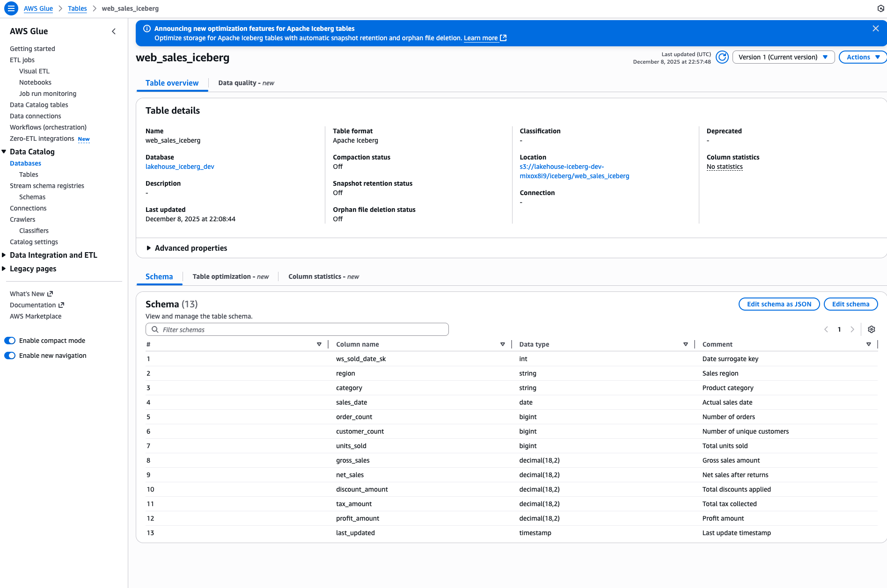The height and width of the screenshot is (588, 887).
Task: Toggle Enable compact mode switch
Action: tap(10, 341)
